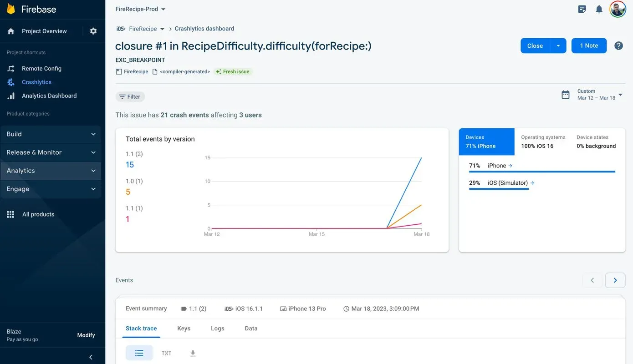Collapse the sidebar with chevron
This screenshot has width=633, height=364.
pos(91,357)
